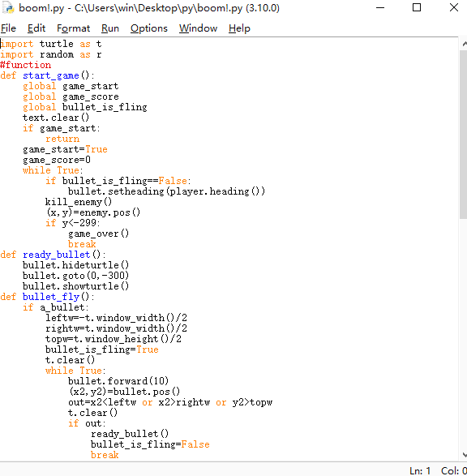467x476 pixels.
Task: Click the scroll-up arrow of the vertical scrollbar
Action: tap(464, 45)
